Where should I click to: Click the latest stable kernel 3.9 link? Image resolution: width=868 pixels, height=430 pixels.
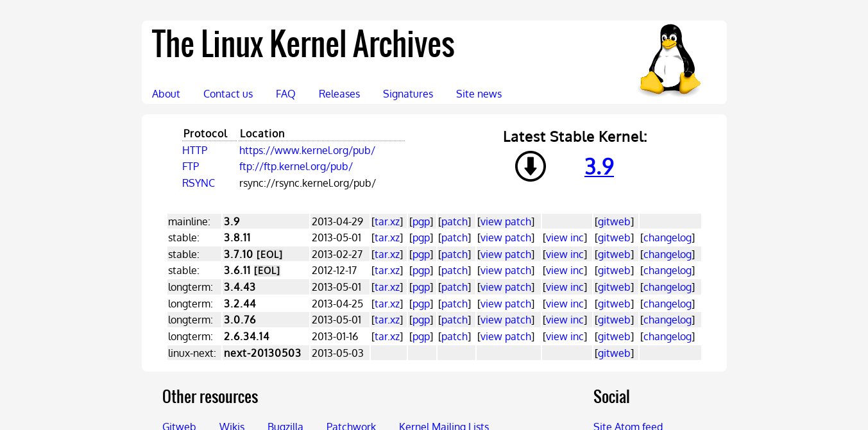[599, 166]
